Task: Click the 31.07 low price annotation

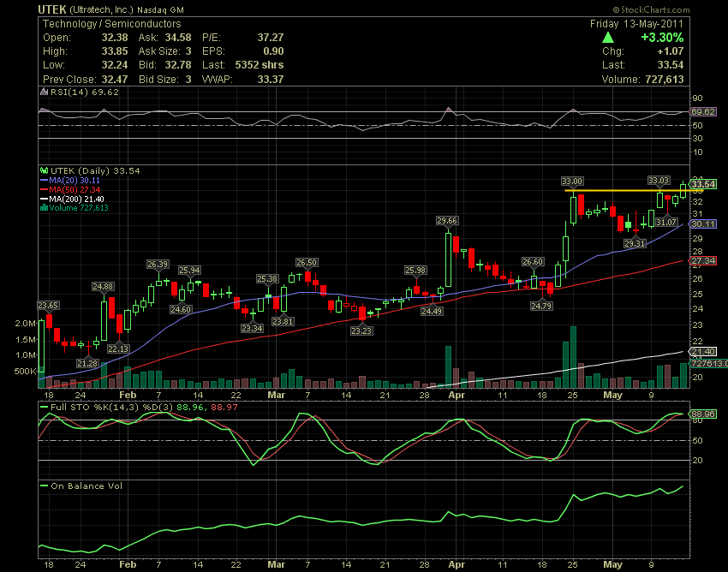Action: tap(666, 223)
